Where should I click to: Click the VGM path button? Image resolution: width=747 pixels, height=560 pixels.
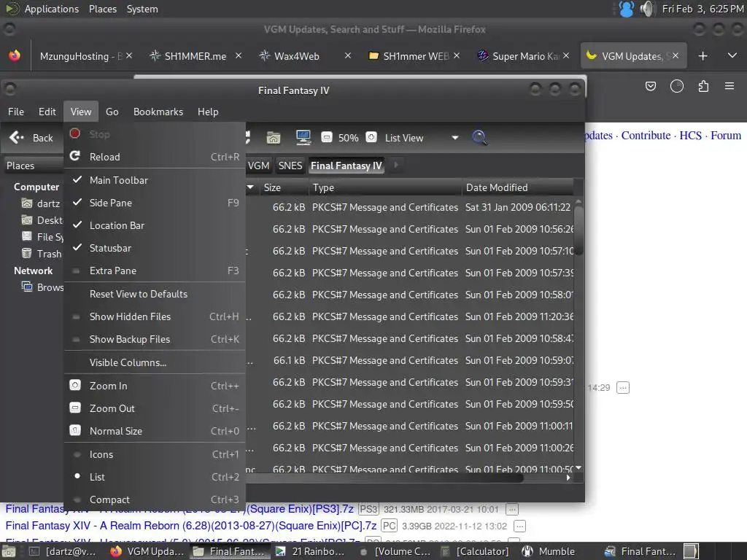coord(259,166)
